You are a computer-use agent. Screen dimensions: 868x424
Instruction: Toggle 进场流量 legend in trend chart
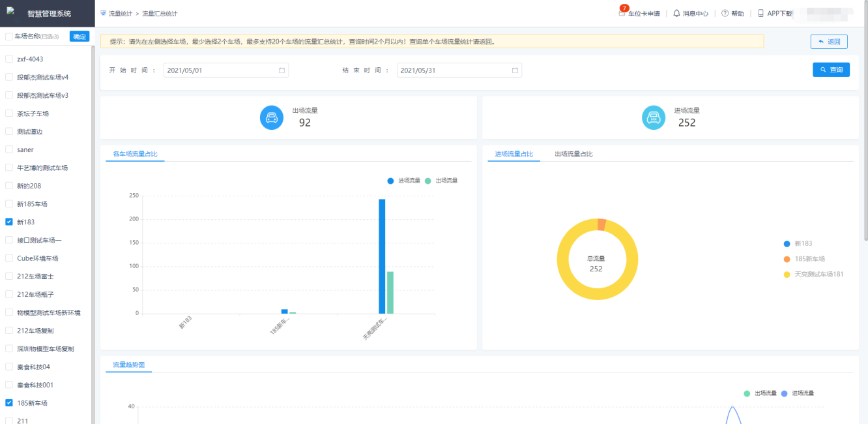tap(798, 393)
